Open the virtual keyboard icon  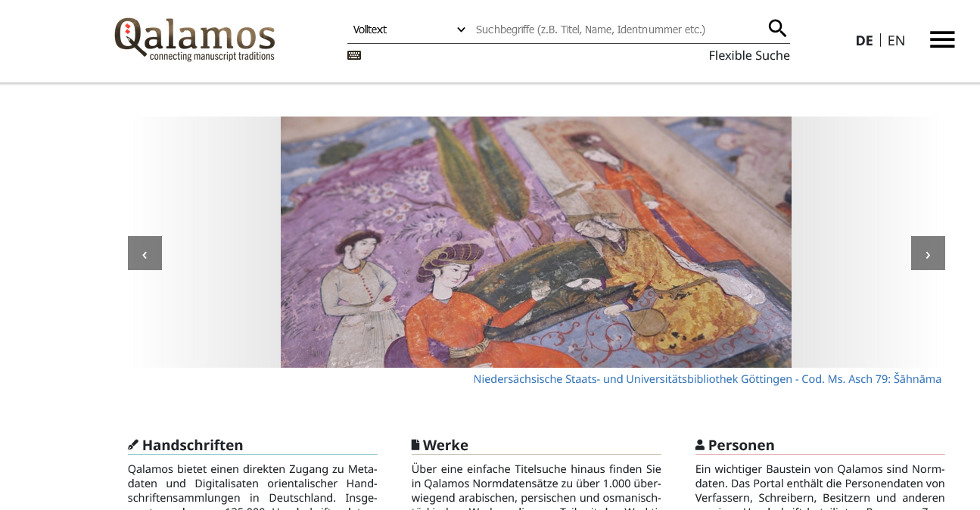(354, 55)
